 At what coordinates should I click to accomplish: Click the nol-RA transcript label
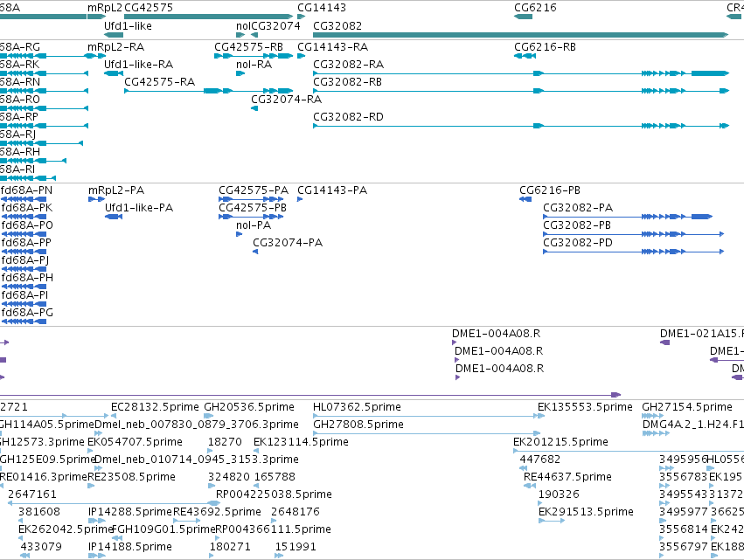[254, 65]
